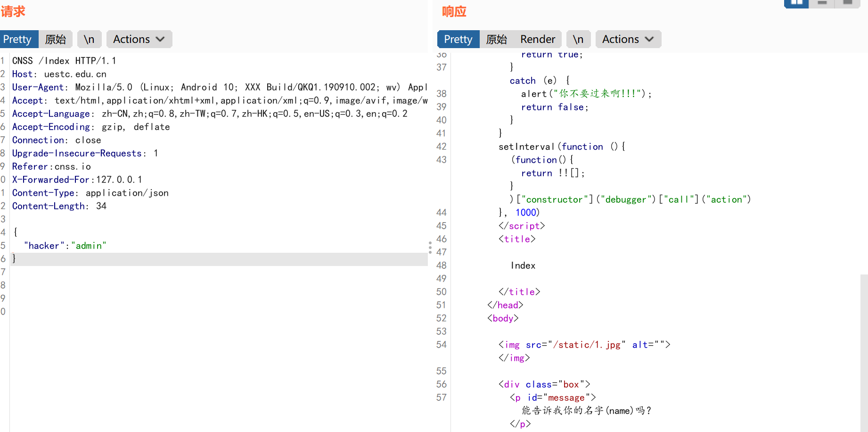Switch request panel to 原始 raw view
Image resolution: width=868 pixels, height=432 pixels.
pyautogui.click(x=55, y=39)
